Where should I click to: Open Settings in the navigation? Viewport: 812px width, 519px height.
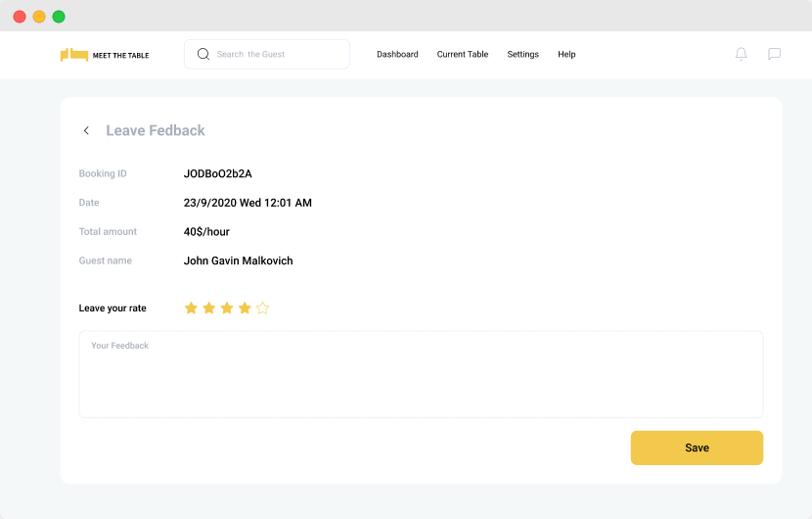(x=523, y=54)
